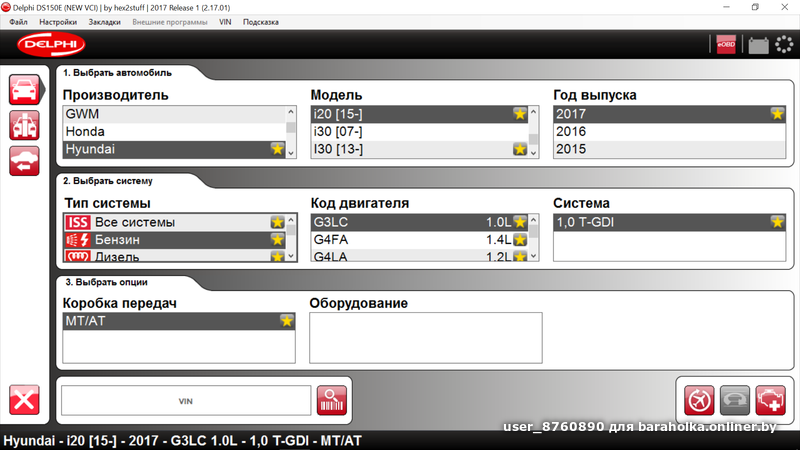This screenshot has width=800, height=450.
Task: Select Honda manufacturer
Action: click(174, 132)
